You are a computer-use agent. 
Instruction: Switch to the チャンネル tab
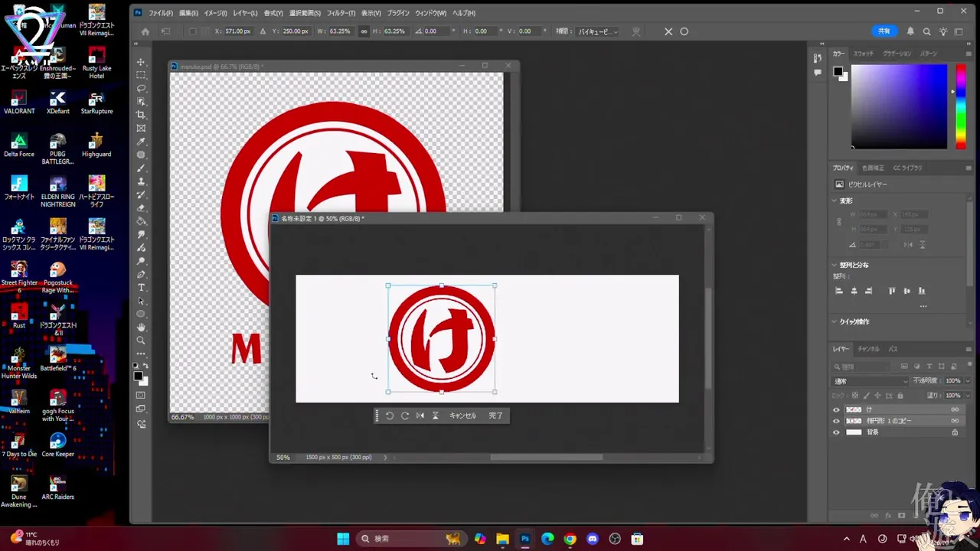(868, 349)
